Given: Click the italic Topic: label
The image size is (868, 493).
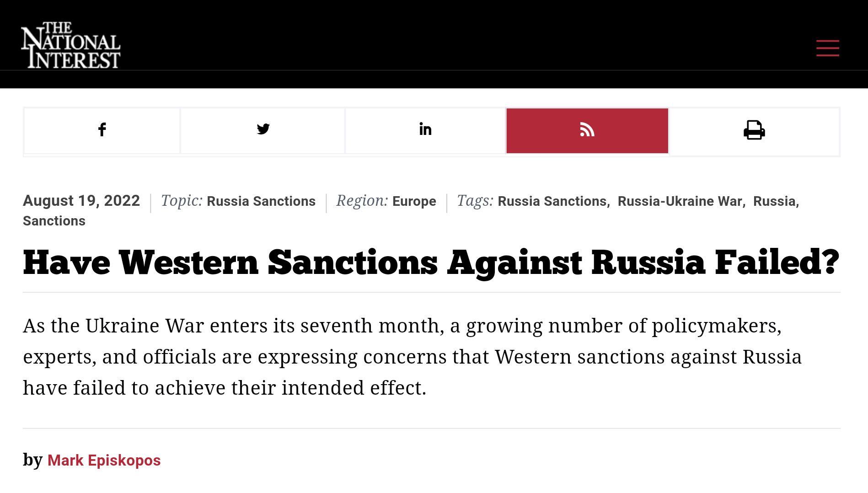Looking at the screenshot, I should click(182, 201).
